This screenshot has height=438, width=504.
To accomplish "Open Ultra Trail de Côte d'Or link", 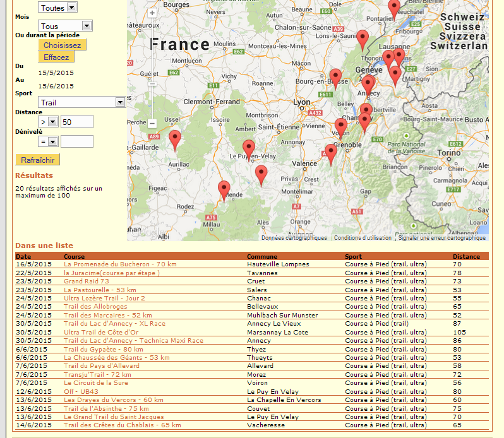I will [x=100, y=332].
